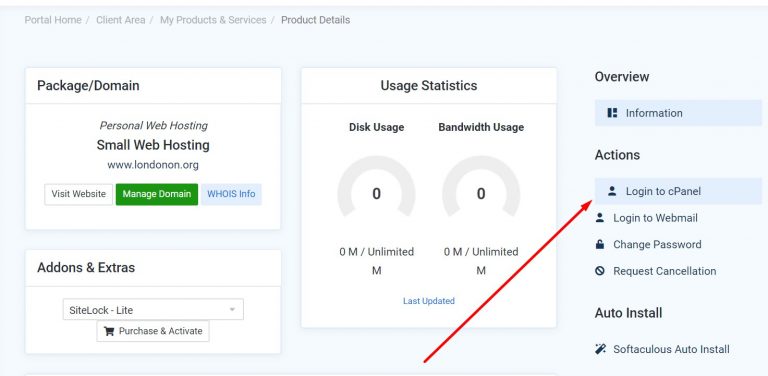Click the www.londonon.org domain text
Viewport: 768px width, 376px height.
[x=153, y=165]
